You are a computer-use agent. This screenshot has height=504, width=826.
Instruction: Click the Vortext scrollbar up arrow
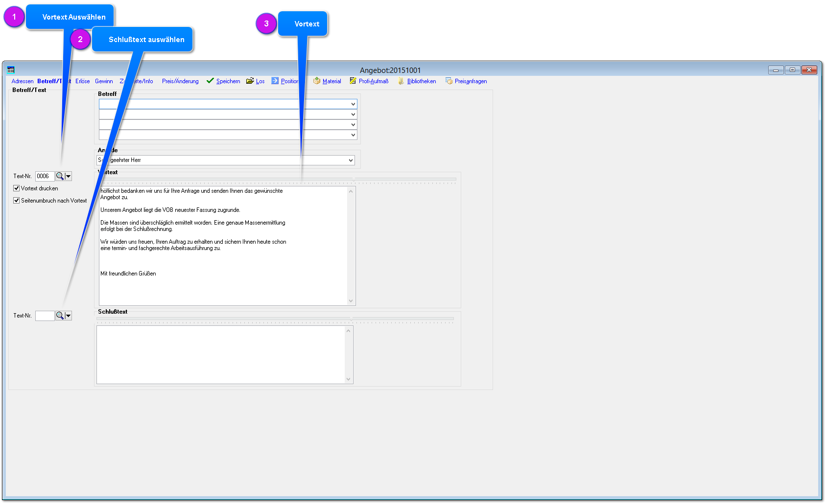(351, 191)
